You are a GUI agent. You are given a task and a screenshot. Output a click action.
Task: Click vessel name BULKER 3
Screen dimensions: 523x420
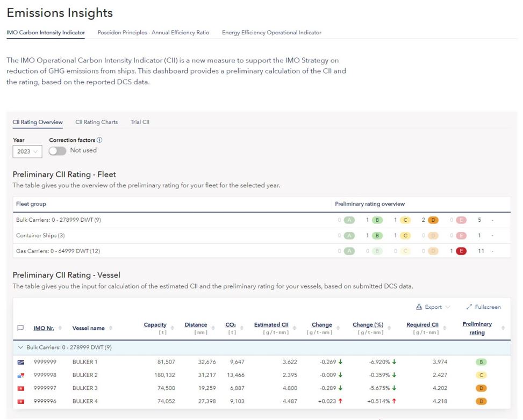point(85,388)
